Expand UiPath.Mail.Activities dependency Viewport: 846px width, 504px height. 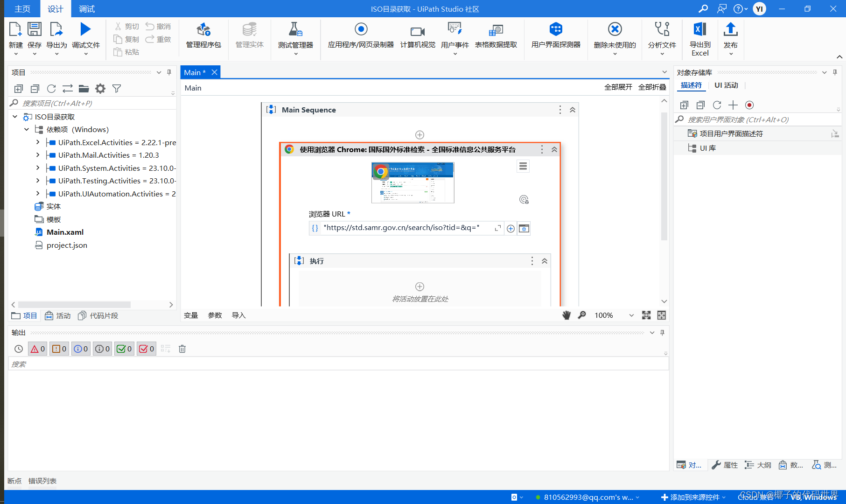pos(38,155)
